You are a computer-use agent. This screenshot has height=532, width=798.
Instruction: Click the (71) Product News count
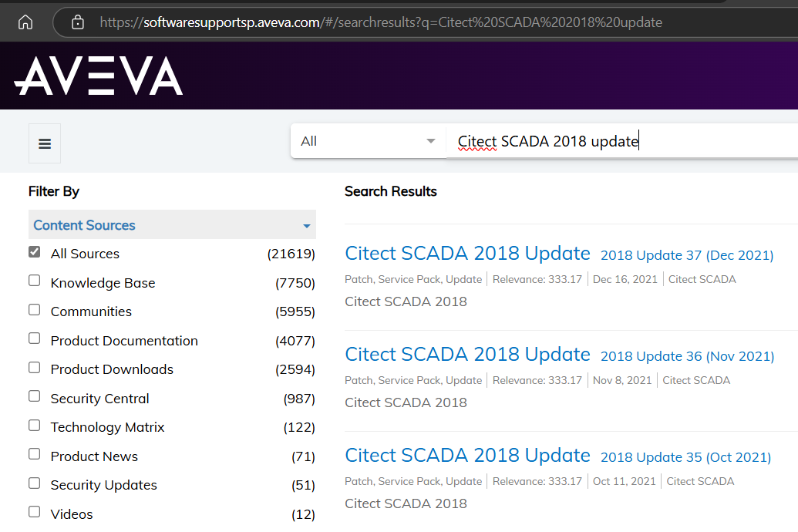[x=303, y=456]
